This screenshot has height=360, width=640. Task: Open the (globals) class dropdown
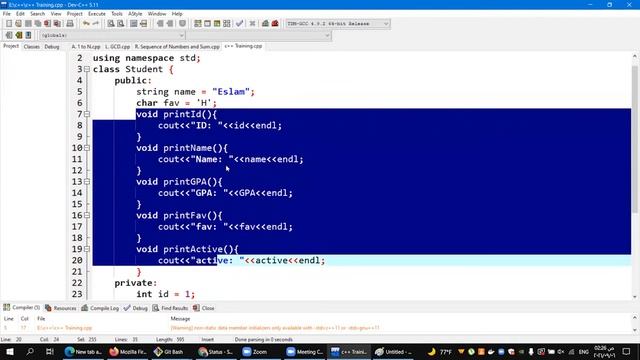coord(112,36)
